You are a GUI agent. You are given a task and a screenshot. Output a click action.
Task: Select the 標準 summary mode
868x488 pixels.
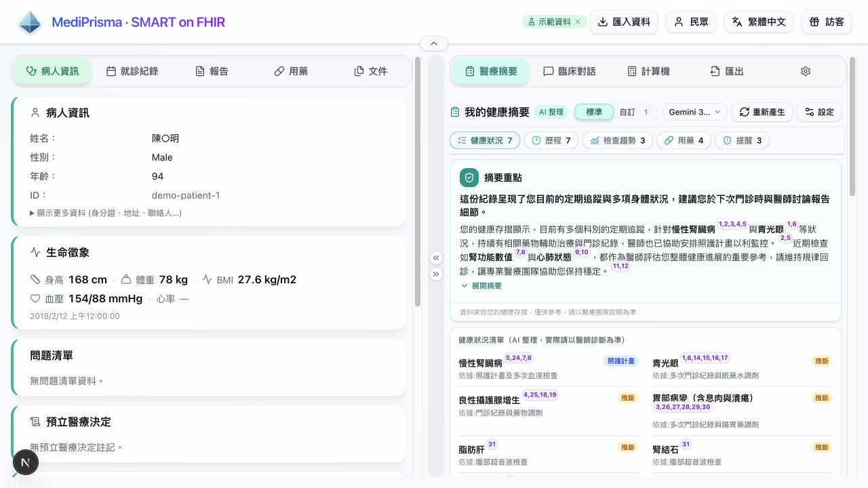[594, 112]
